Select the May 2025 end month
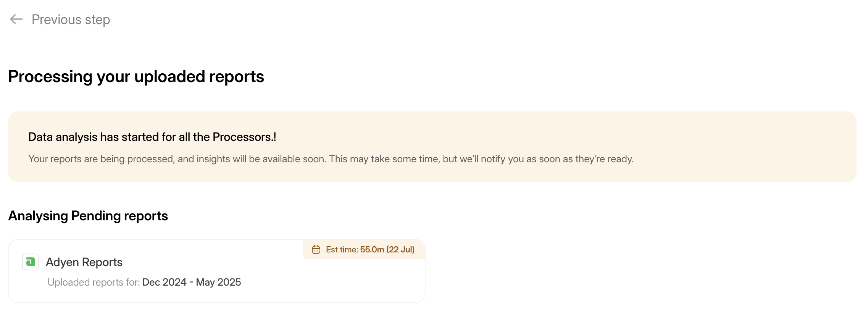 218,282
